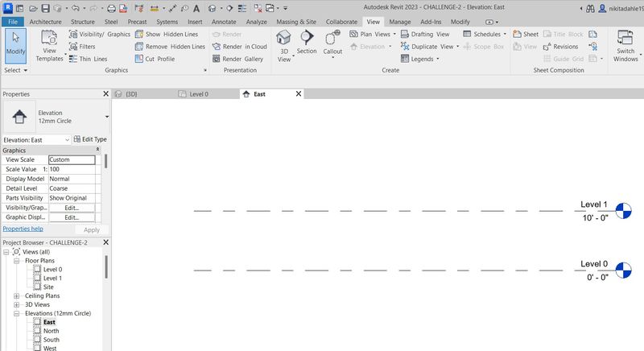
Task: Switch to the {3D} view tab
Action: (131, 94)
